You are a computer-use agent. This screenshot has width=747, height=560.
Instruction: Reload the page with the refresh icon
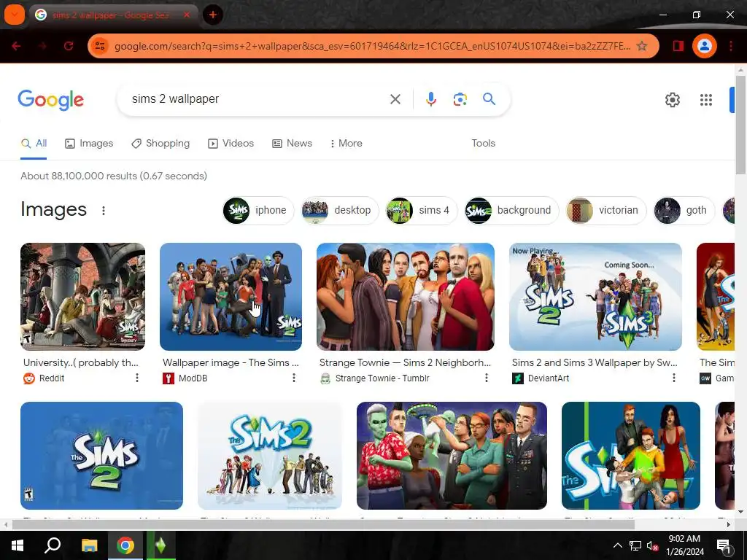69,46
